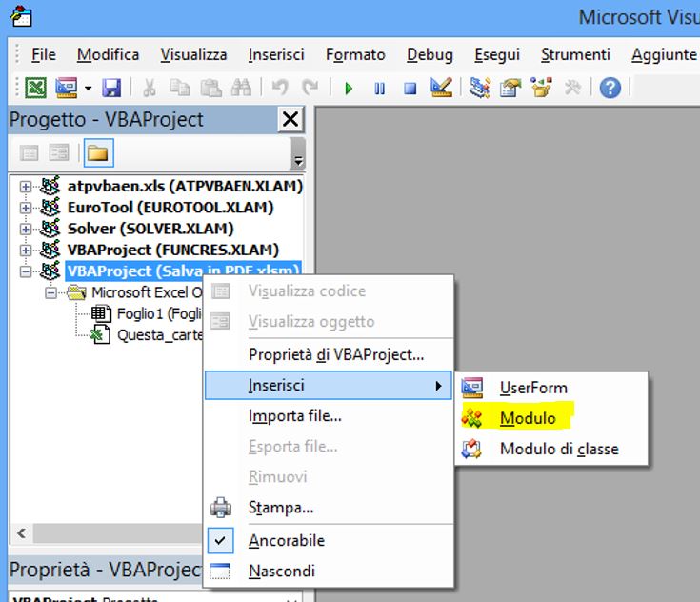Open Project panel toolbar options arrow
The image size is (700, 602).
click(298, 154)
